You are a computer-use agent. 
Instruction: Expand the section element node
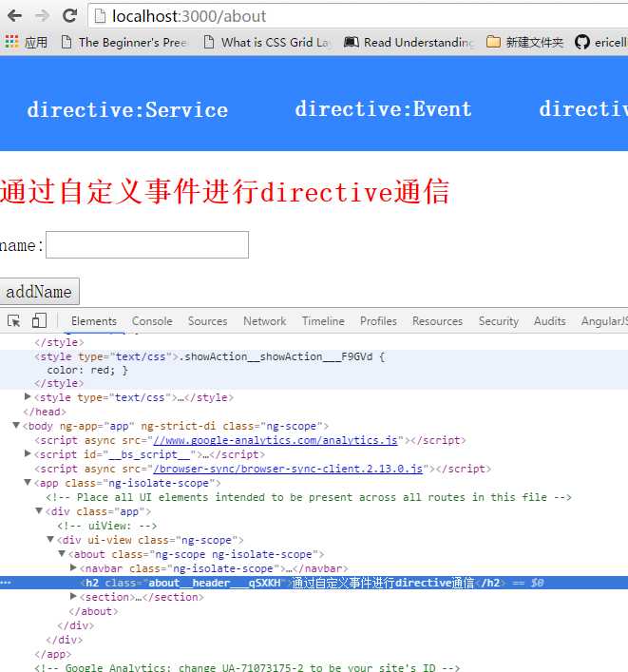coord(73,596)
